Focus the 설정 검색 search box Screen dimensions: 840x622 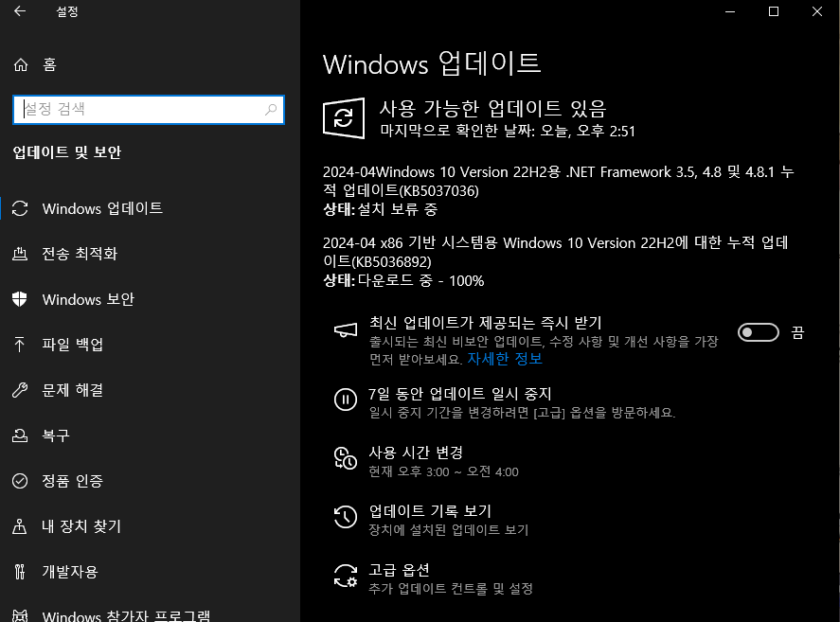click(x=149, y=109)
